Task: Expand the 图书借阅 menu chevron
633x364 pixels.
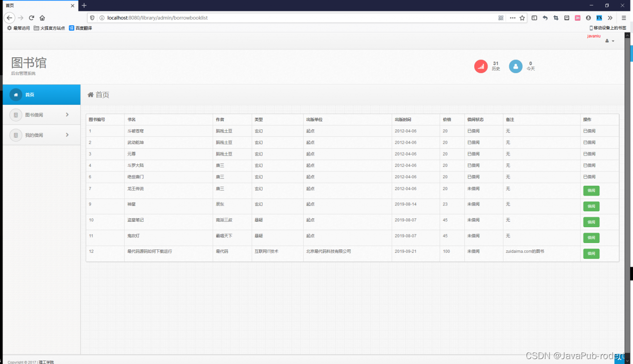Action: pyautogui.click(x=67, y=115)
